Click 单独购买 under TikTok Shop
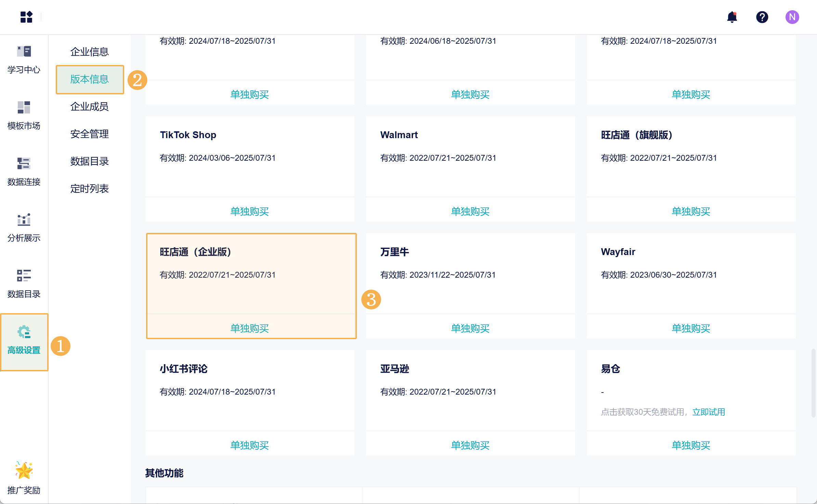 click(249, 211)
